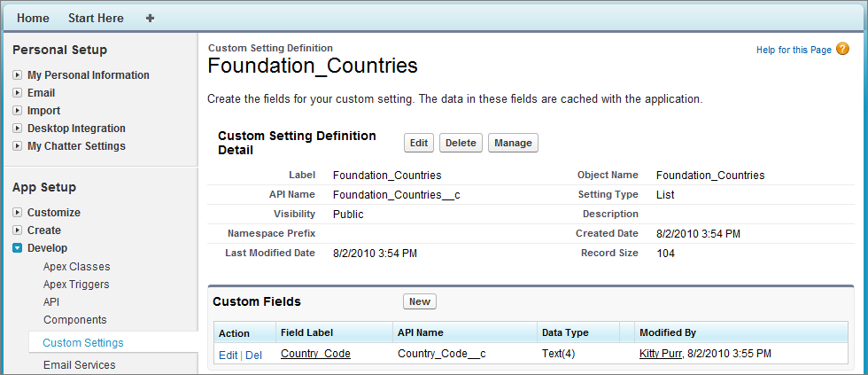Click the Edit button for custom setting
868x375 pixels.
419,143
